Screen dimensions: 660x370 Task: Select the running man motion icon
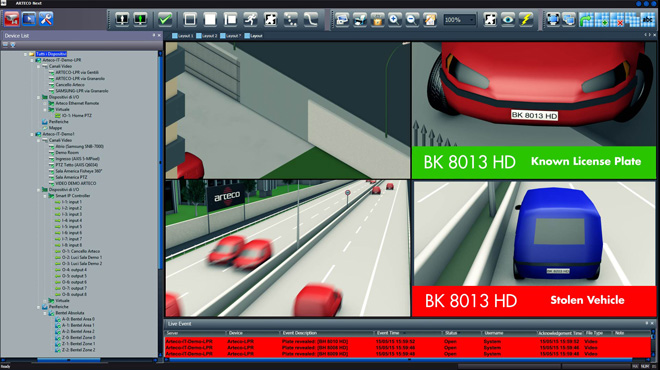click(x=250, y=19)
